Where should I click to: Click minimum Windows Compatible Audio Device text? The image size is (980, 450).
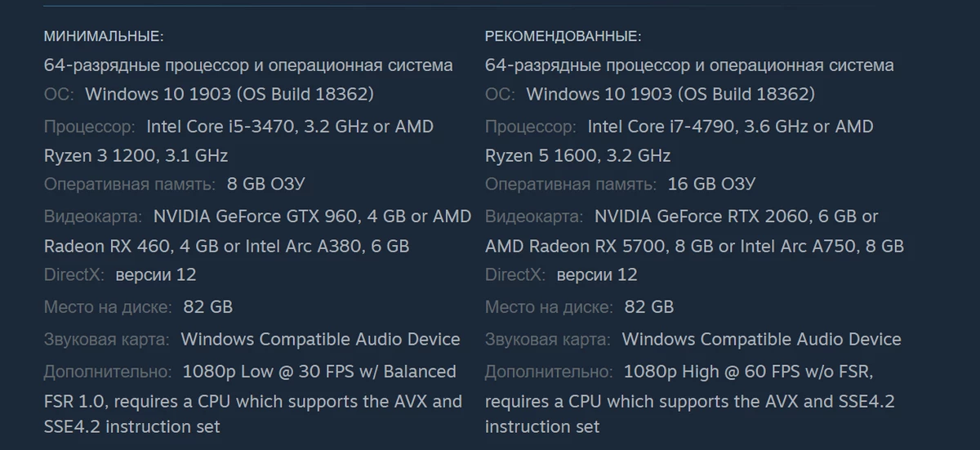click(320, 339)
